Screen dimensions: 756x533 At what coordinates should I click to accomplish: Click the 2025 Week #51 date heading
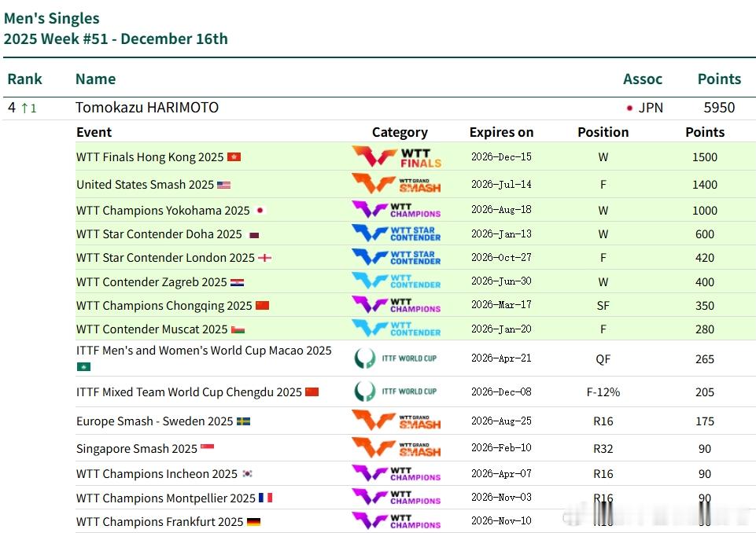pyautogui.click(x=116, y=39)
